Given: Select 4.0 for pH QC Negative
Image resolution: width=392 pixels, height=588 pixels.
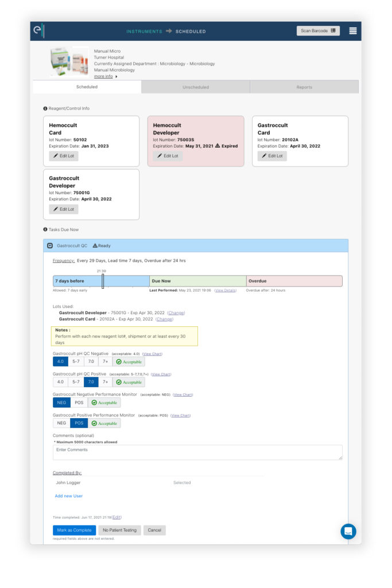Looking at the screenshot, I should click(60, 362).
